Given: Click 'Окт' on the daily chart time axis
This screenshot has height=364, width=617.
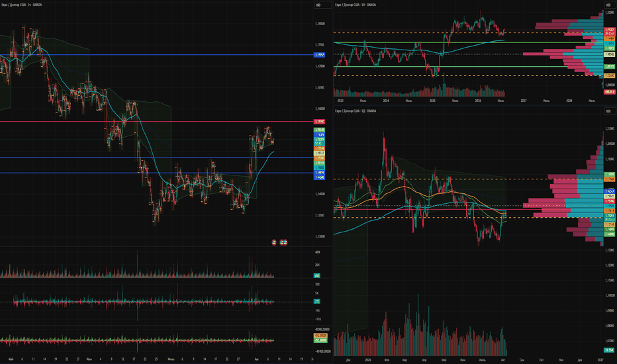Looking at the screenshot, I should pyautogui.click(x=542, y=359).
